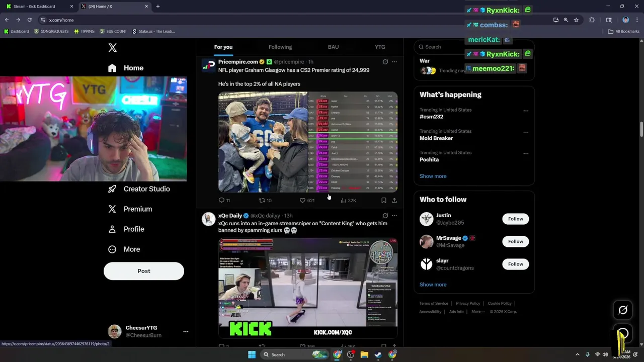
Task: Open the xQc Daily post options menu
Action: [x=394, y=216]
